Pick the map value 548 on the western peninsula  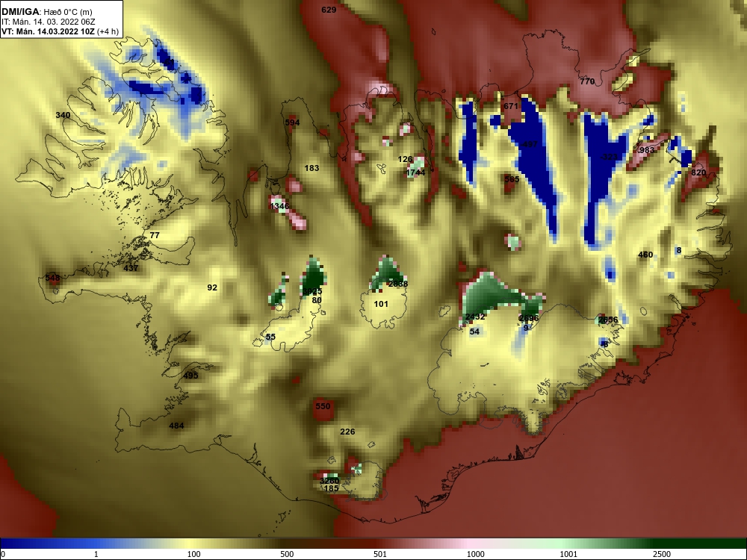click(52, 278)
